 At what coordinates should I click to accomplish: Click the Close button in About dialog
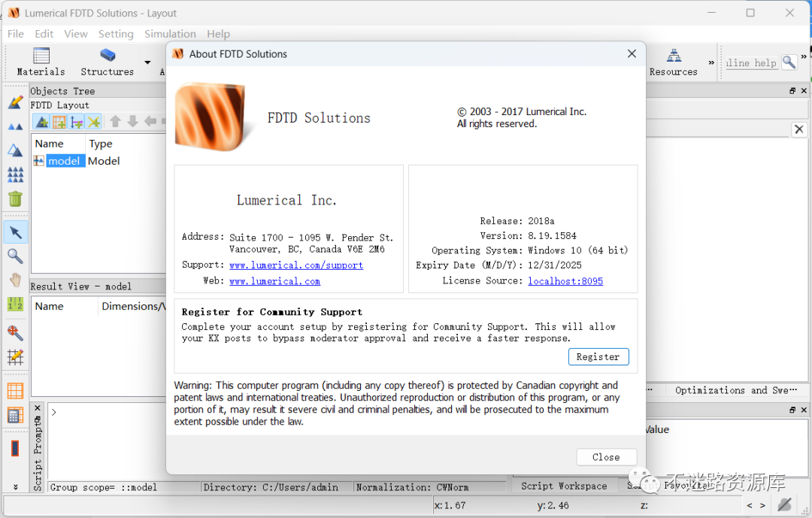coord(606,457)
